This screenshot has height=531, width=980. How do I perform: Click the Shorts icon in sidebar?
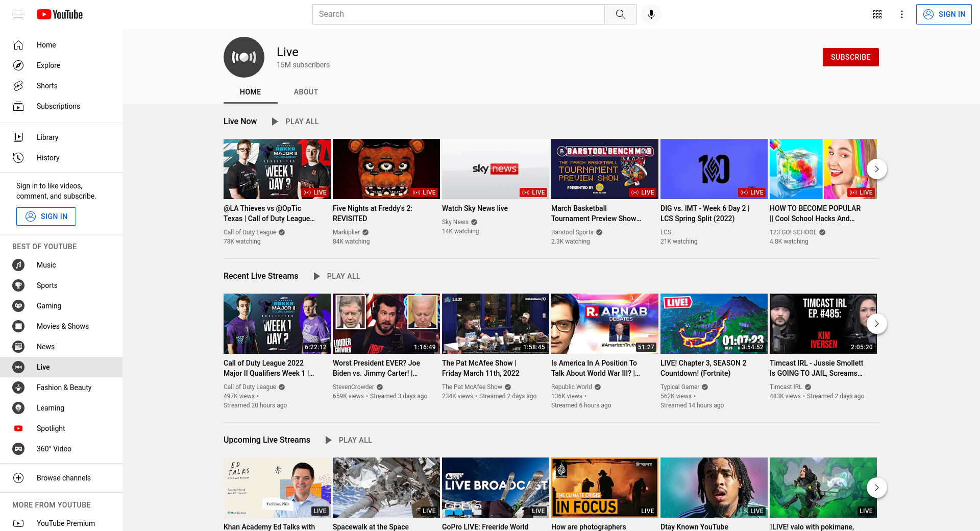pos(18,86)
